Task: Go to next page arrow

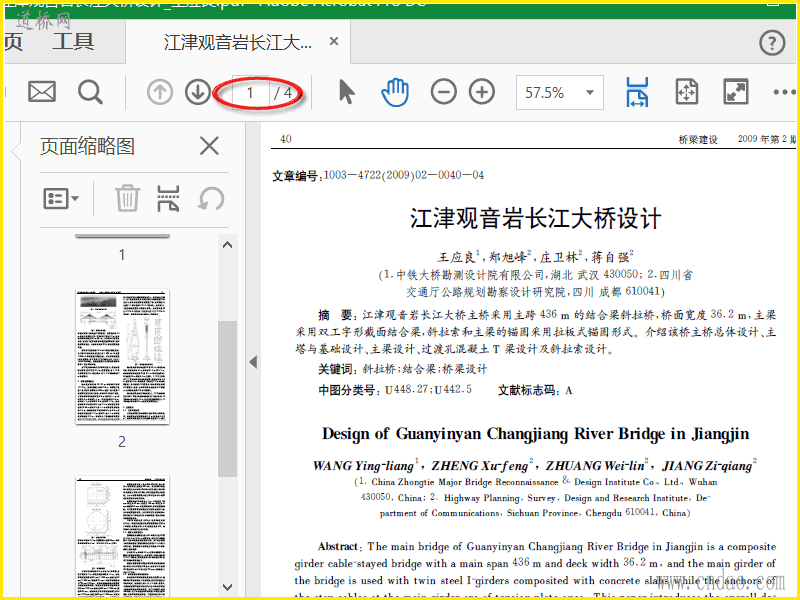Action: 198,92
